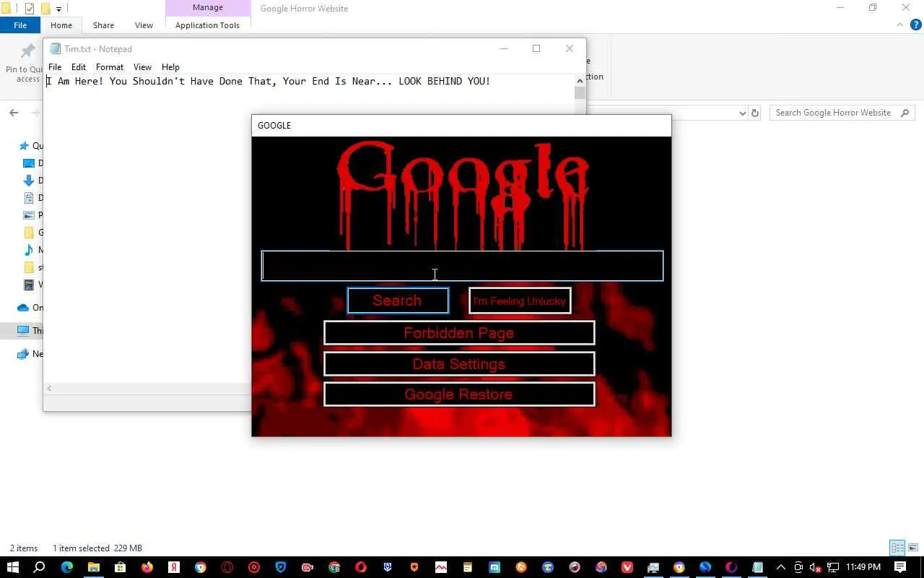Click the New folder icon in Quick Access Toolbar

click(45, 9)
